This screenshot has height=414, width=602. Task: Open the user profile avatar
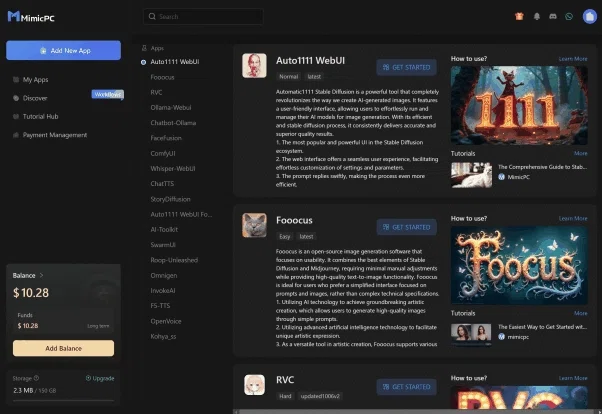tap(589, 17)
